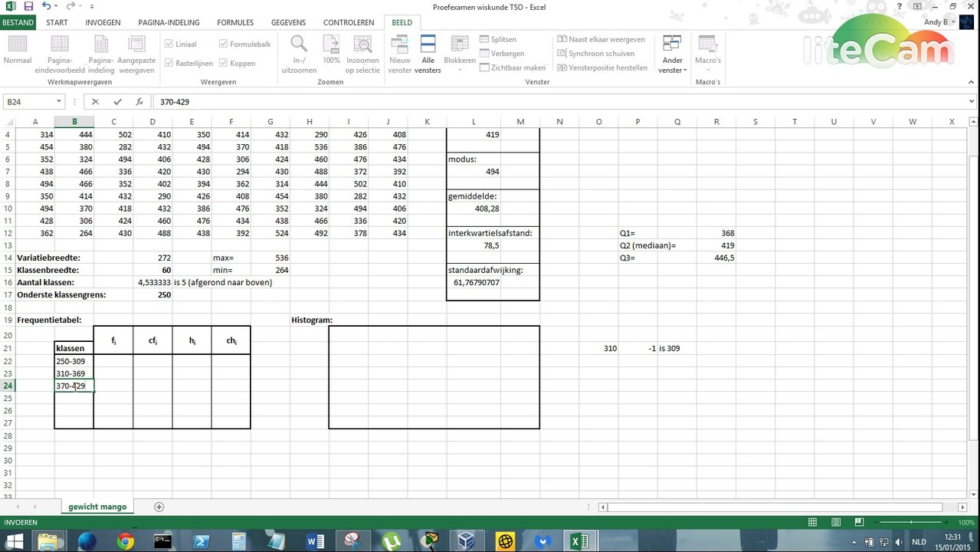Toggle the Koppen checkbox
This screenshot has width=980, height=552.
point(224,64)
